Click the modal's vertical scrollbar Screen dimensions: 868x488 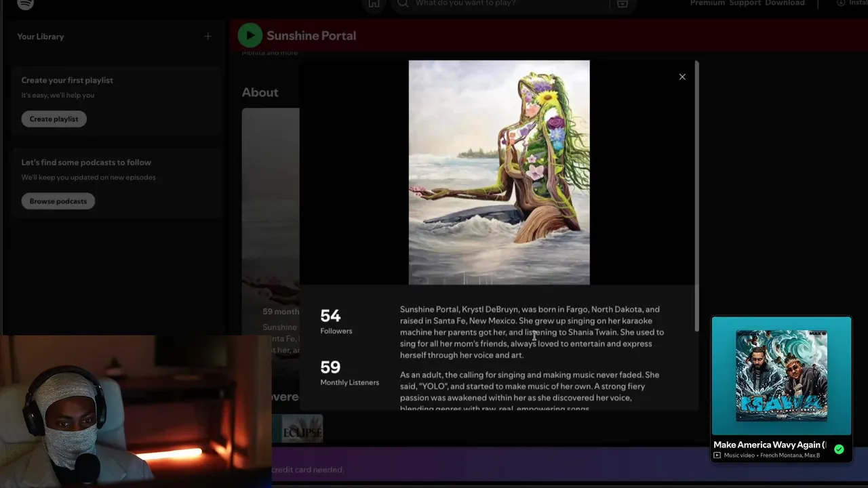tap(696, 197)
